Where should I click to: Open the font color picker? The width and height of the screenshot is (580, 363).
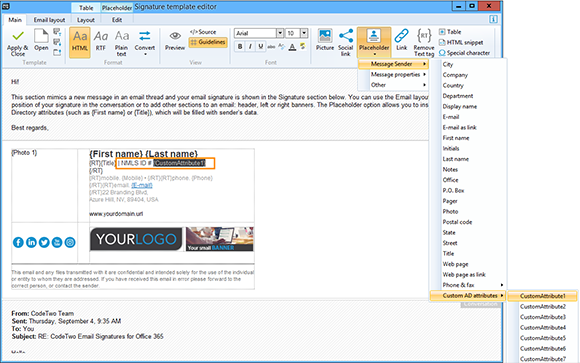292,47
